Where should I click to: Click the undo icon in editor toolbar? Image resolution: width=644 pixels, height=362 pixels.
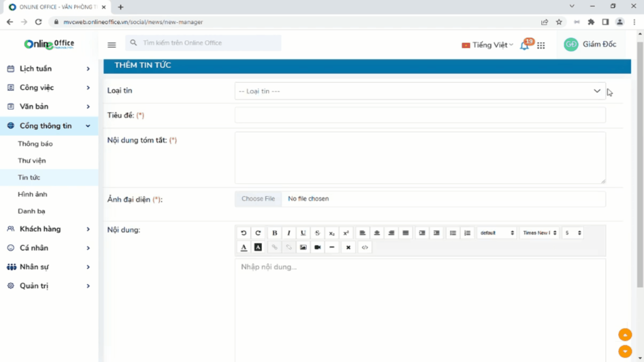(244, 233)
